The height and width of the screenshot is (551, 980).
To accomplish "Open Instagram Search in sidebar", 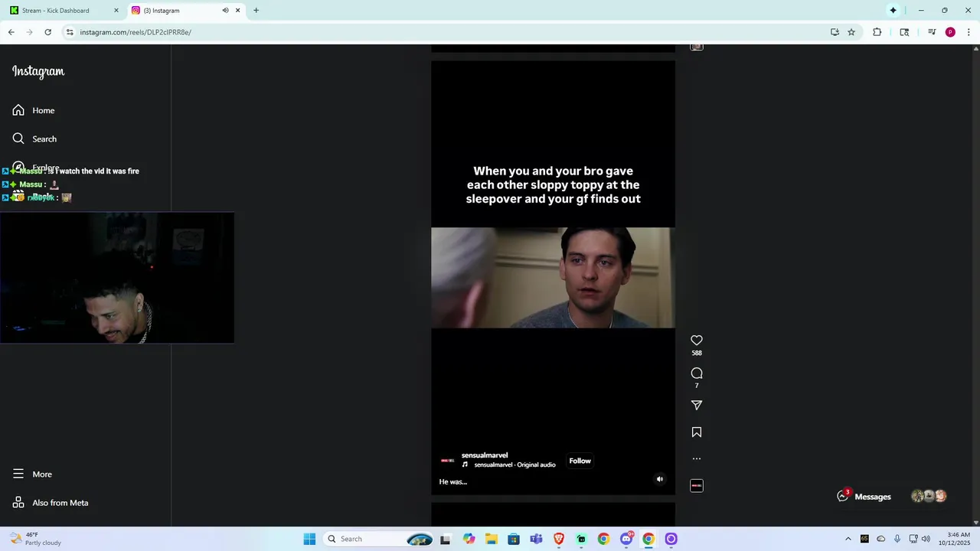I will [34, 139].
